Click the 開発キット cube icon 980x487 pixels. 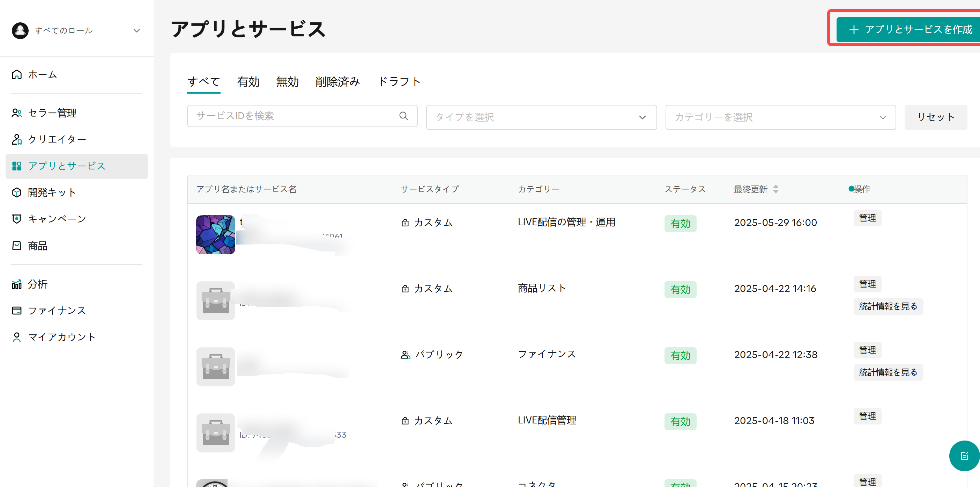coord(17,192)
